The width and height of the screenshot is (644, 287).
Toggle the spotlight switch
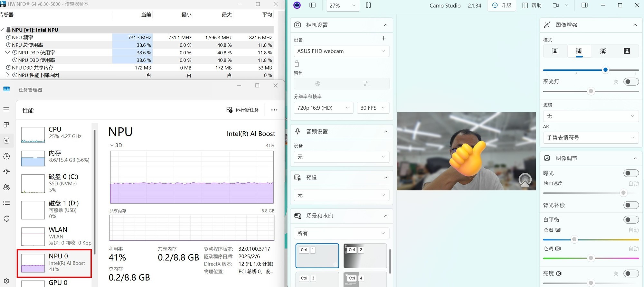(631, 82)
